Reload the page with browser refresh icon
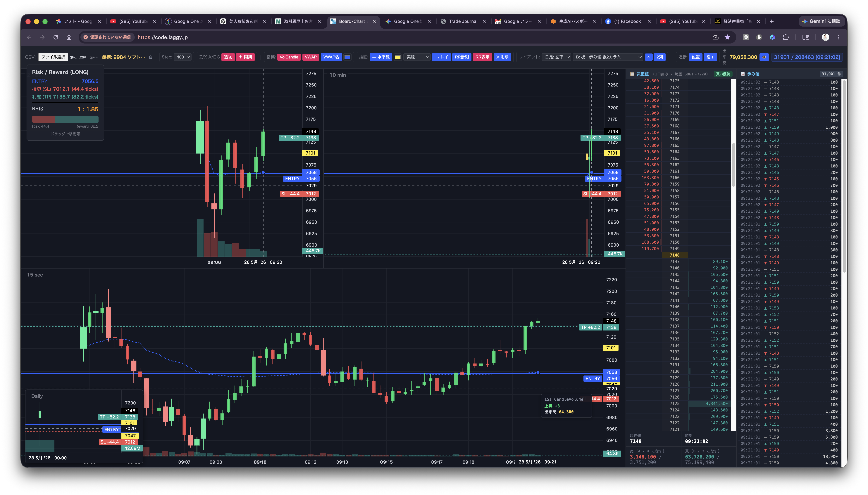The height and width of the screenshot is (495, 868). click(56, 37)
